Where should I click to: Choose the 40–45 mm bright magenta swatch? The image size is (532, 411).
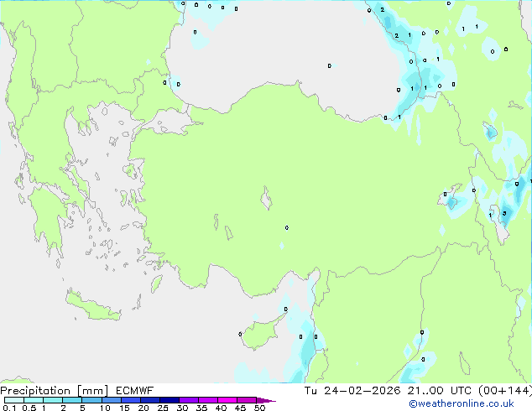227,400
